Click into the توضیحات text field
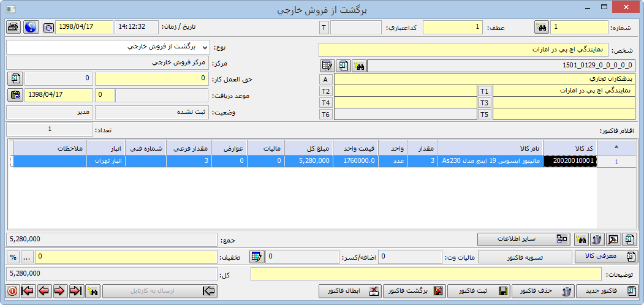This screenshot has width=644, height=305. click(x=429, y=274)
